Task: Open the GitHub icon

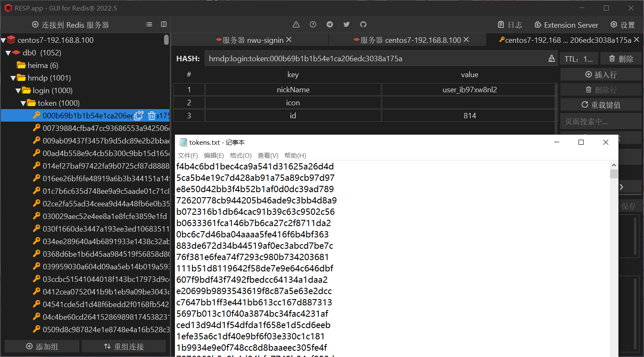Action: [363, 24]
